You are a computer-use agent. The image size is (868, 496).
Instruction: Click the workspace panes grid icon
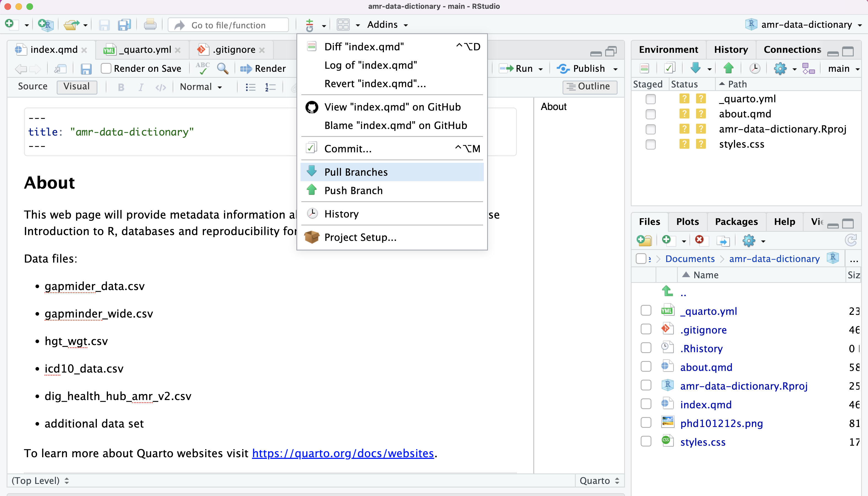tap(343, 25)
